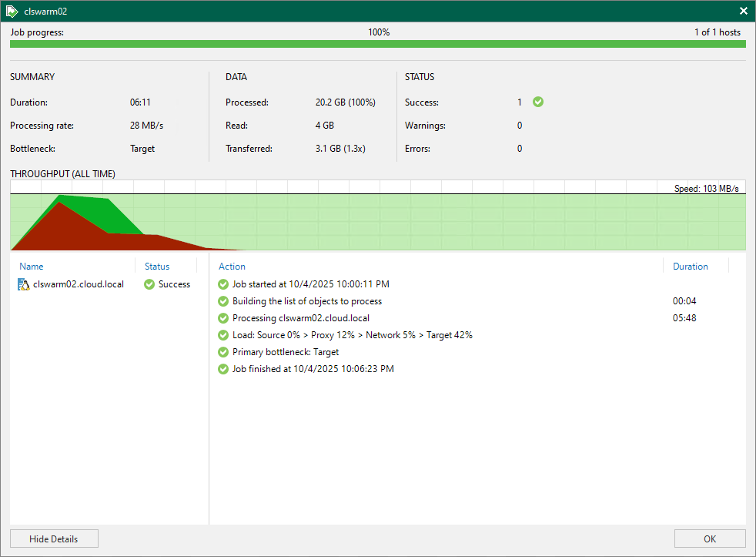Select 'Building the list of objects to process'

click(307, 301)
